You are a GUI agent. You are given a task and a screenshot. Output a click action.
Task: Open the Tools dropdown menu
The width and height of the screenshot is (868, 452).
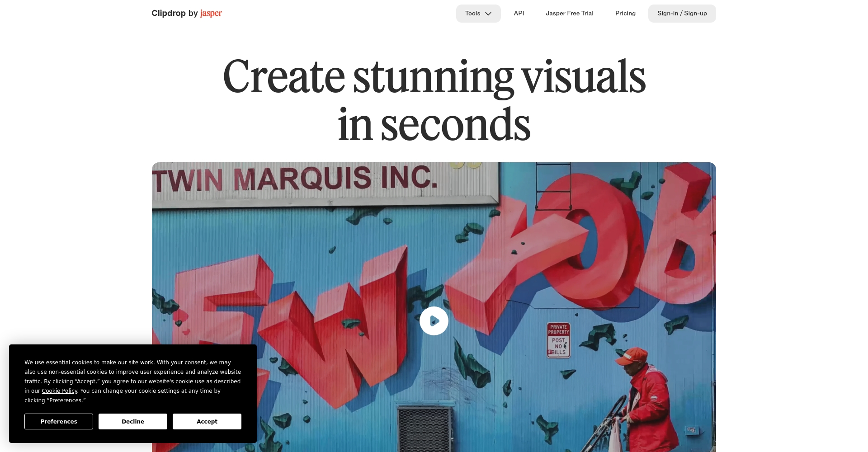point(478,14)
